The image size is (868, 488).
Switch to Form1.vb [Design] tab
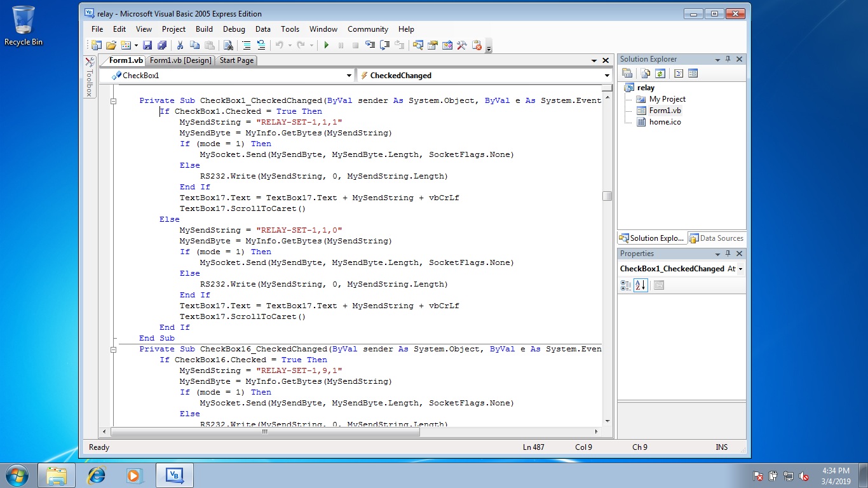point(180,60)
